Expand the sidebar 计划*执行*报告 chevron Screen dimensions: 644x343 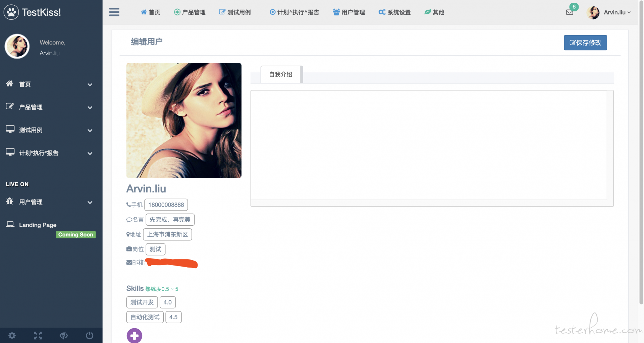pos(90,154)
